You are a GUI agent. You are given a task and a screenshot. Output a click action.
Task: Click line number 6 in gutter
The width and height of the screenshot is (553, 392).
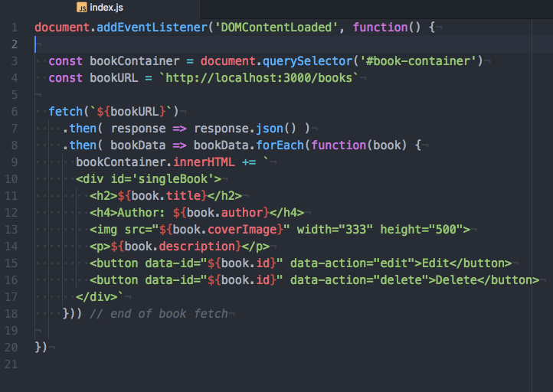pyautogui.click(x=15, y=112)
